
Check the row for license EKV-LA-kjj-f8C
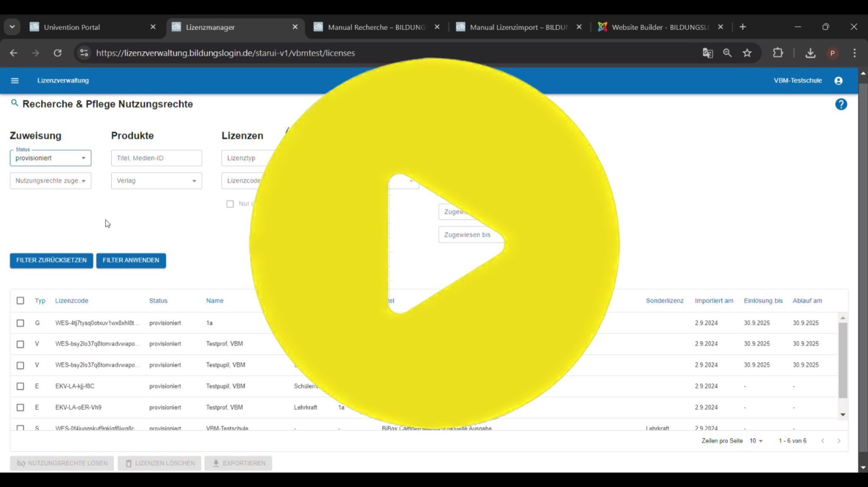coord(20,386)
